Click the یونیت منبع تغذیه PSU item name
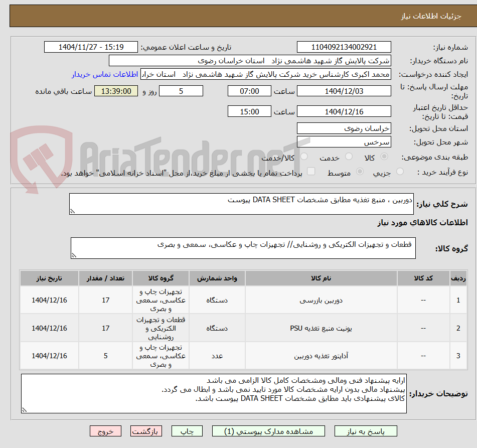477x448 pixels. point(321,329)
